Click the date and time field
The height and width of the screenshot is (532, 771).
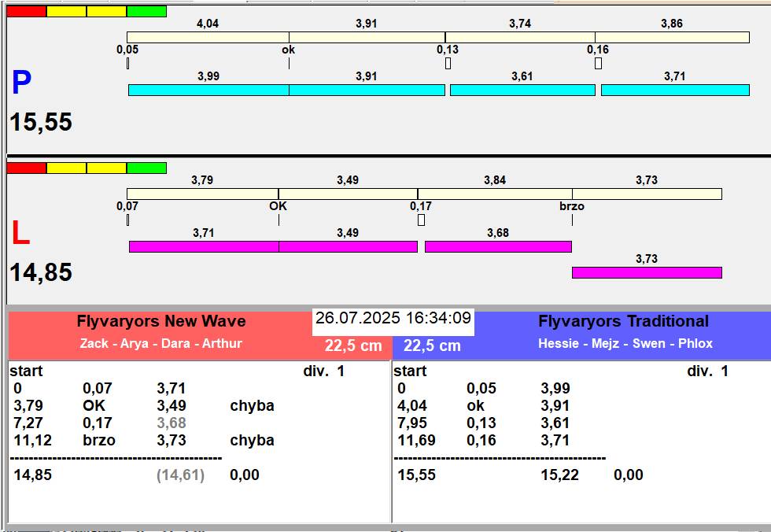(x=393, y=319)
